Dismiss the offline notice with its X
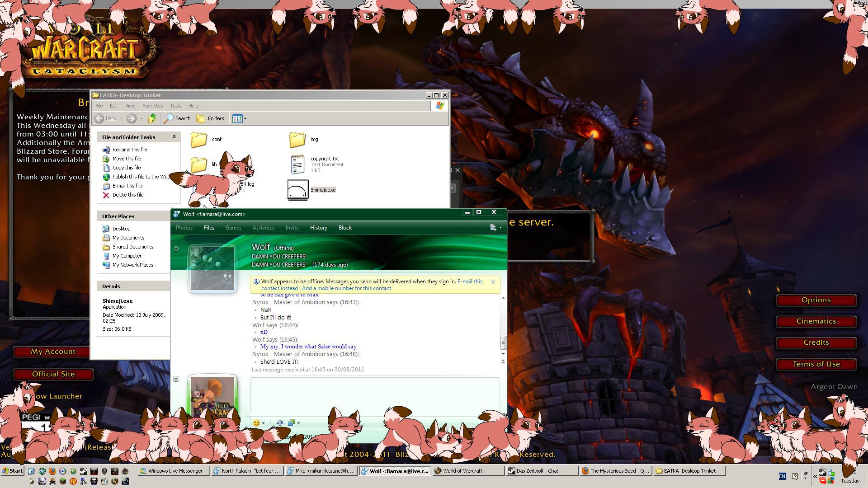The image size is (868, 488). tap(493, 282)
